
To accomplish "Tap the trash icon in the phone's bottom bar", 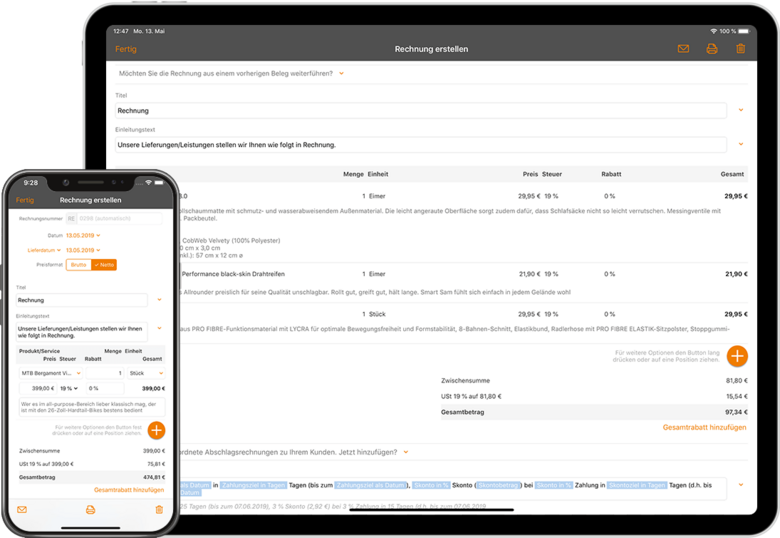I will pos(158,509).
